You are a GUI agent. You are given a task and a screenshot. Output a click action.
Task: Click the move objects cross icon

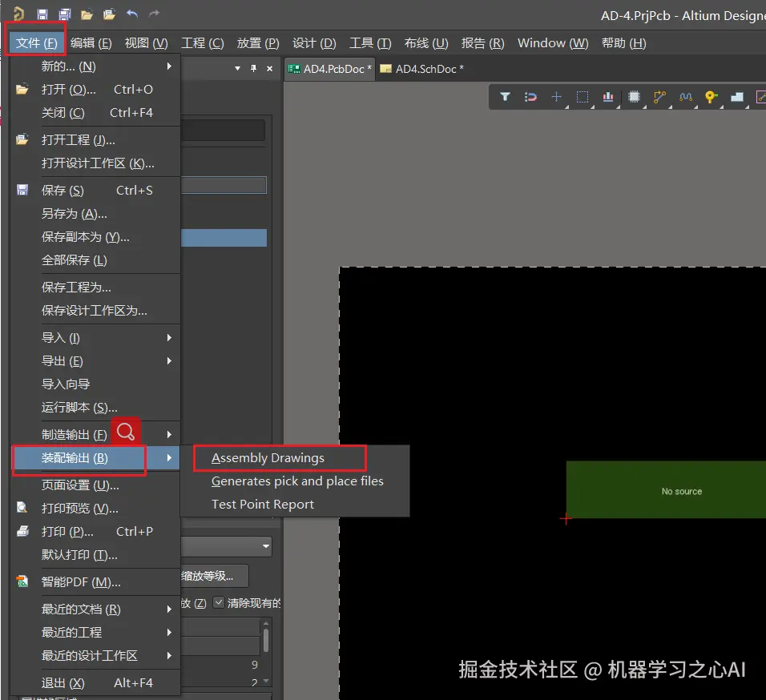coord(556,97)
